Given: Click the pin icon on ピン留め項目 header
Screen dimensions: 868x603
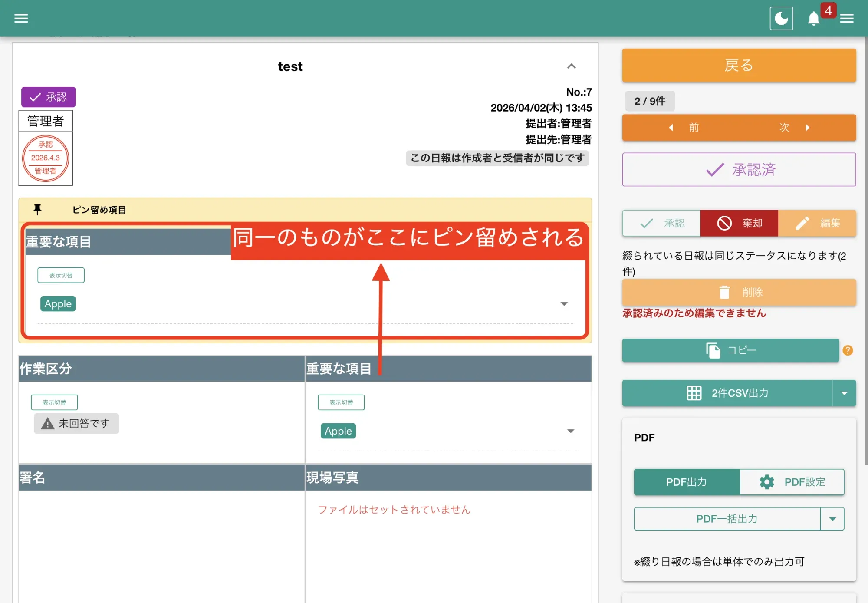Looking at the screenshot, I should [37, 210].
